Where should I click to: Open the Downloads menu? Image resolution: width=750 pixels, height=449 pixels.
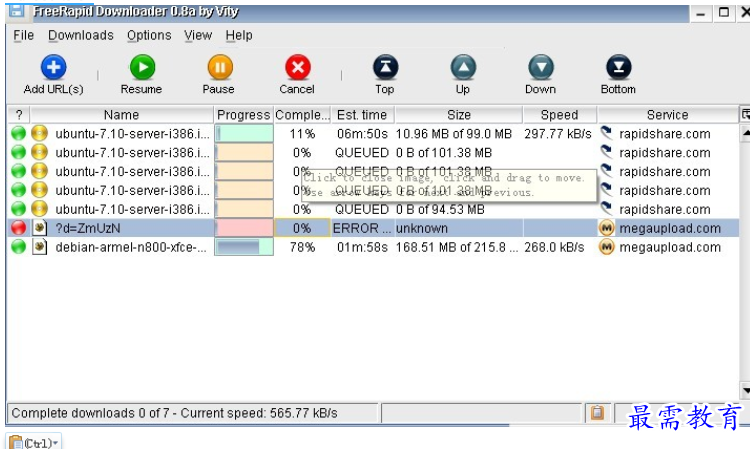point(81,35)
